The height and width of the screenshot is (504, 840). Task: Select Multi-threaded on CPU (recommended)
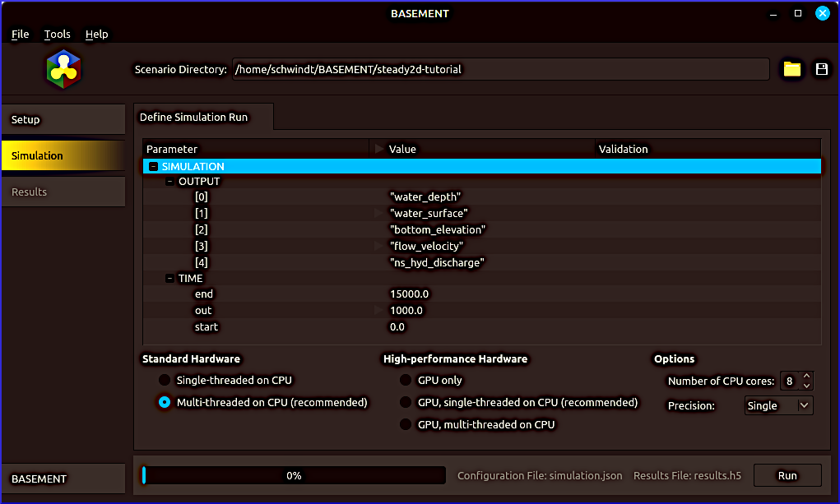pyautogui.click(x=165, y=402)
